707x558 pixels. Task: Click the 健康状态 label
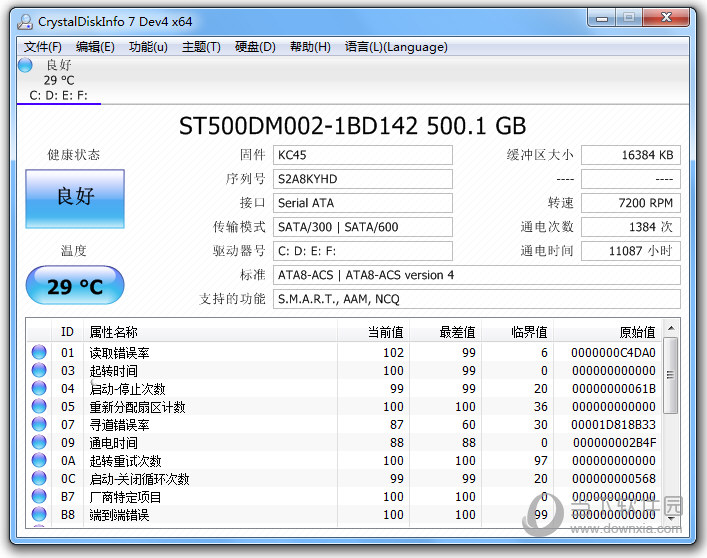coord(73,155)
